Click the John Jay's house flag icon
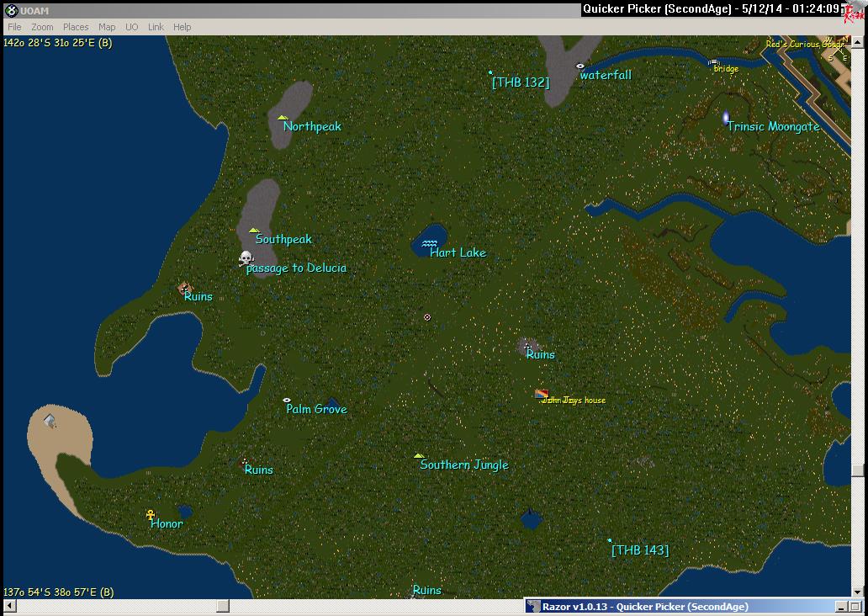The image size is (868, 616). tap(542, 393)
